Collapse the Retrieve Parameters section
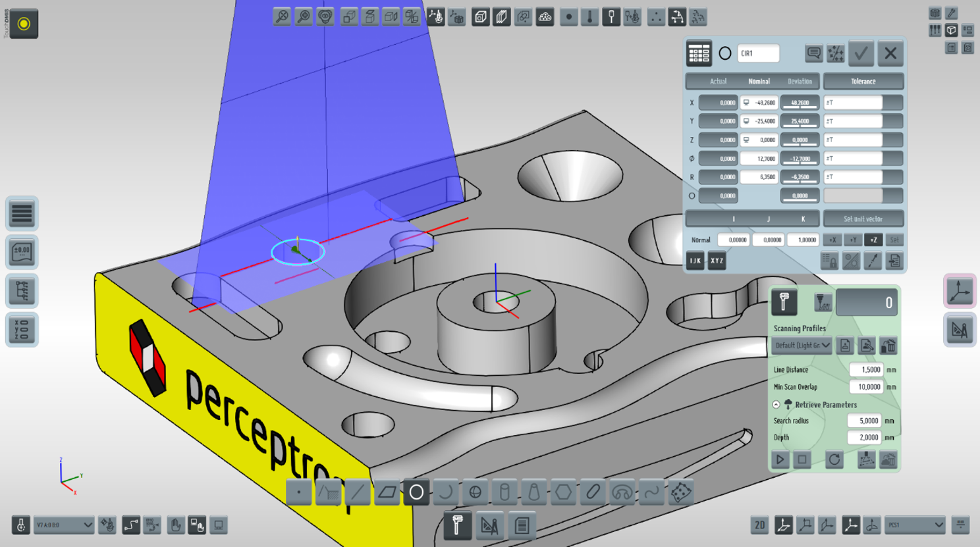The width and height of the screenshot is (980, 547). pos(776,405)
